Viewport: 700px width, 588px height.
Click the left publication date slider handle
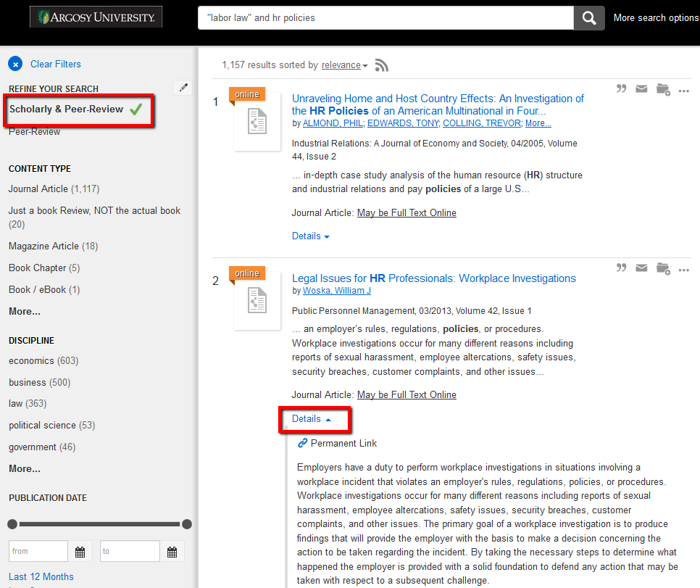tap(12, 524)
